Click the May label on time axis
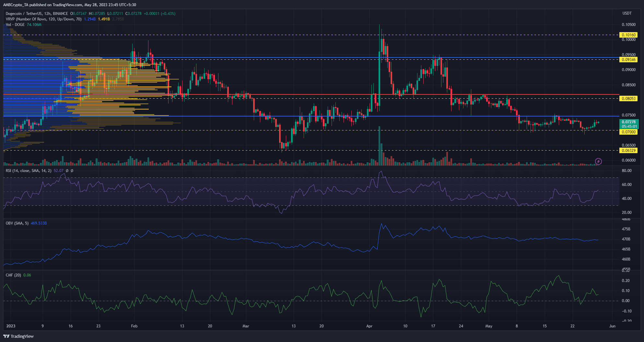Image resolution: width=644 pixels, height=342 pixels. (x=488, y=326)
